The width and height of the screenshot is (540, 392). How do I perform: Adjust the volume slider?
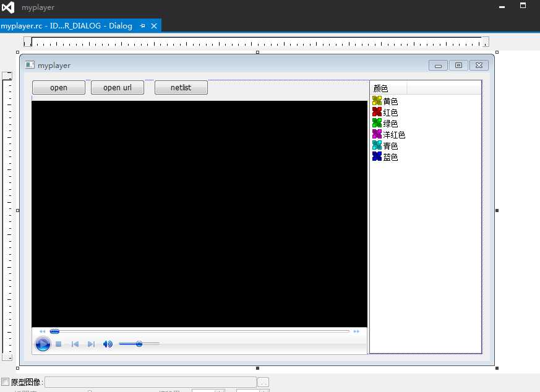[139, 344]
